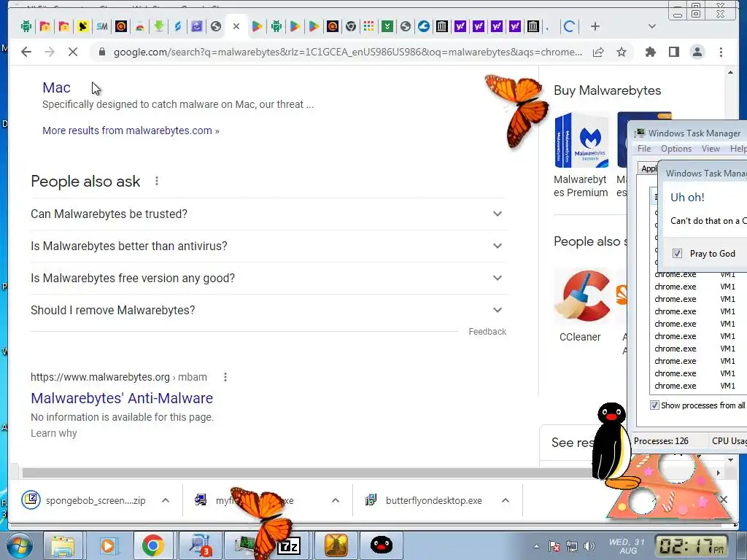
Task: Switch to the SM tab
Action: pyautogui.click(x=101, y=27)
